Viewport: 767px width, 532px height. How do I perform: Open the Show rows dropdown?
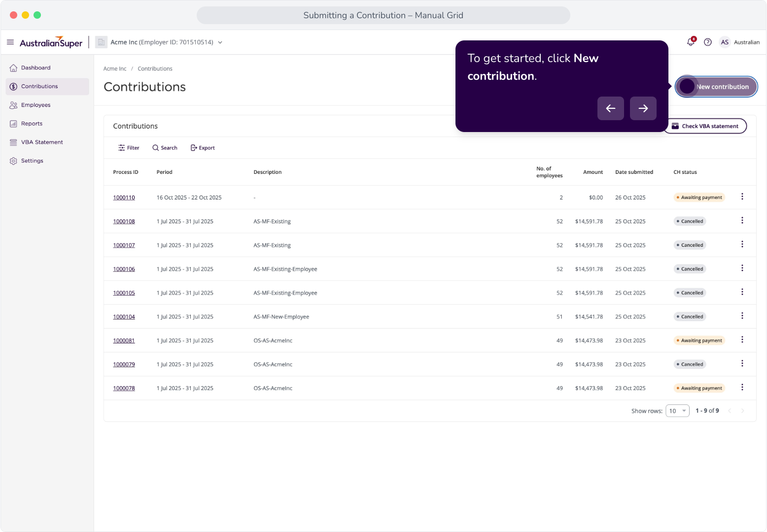(x=677, y=411)
